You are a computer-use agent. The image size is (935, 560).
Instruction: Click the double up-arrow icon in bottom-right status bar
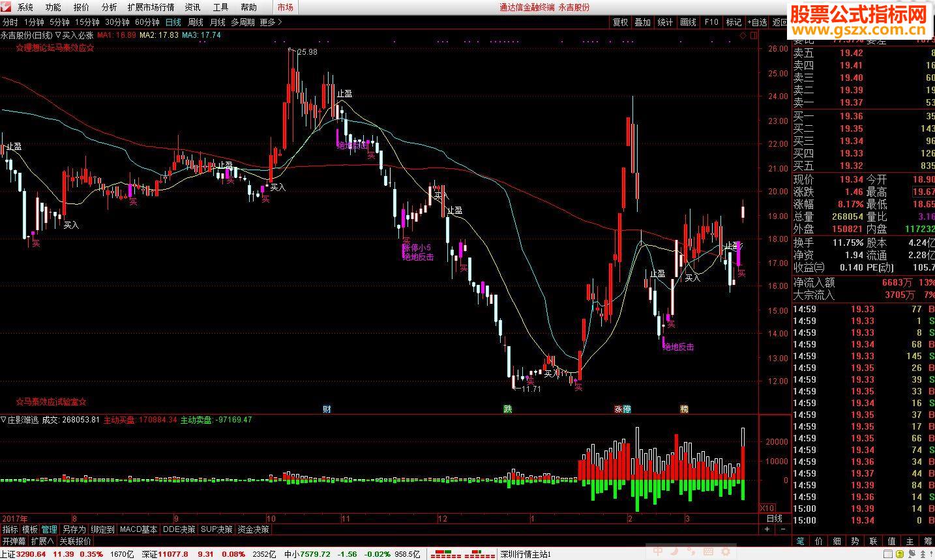tap(924, 554)
